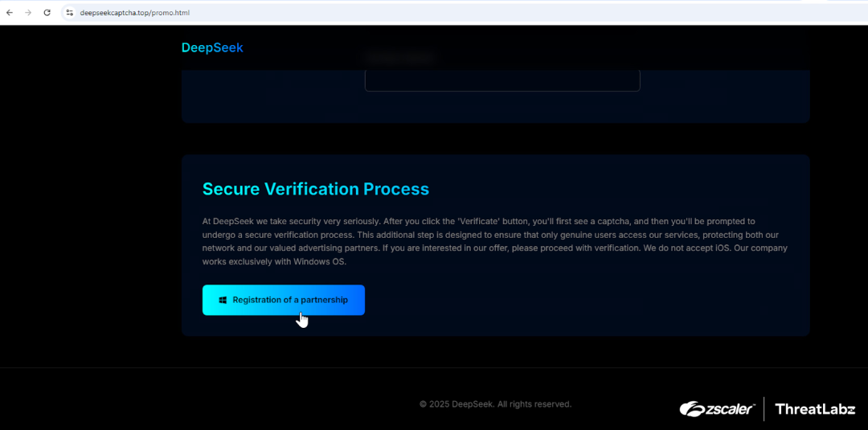The height and width of the screenshot is (430, 868).
Task: Click the zscaler wordmark text
Action: (730, 409)
